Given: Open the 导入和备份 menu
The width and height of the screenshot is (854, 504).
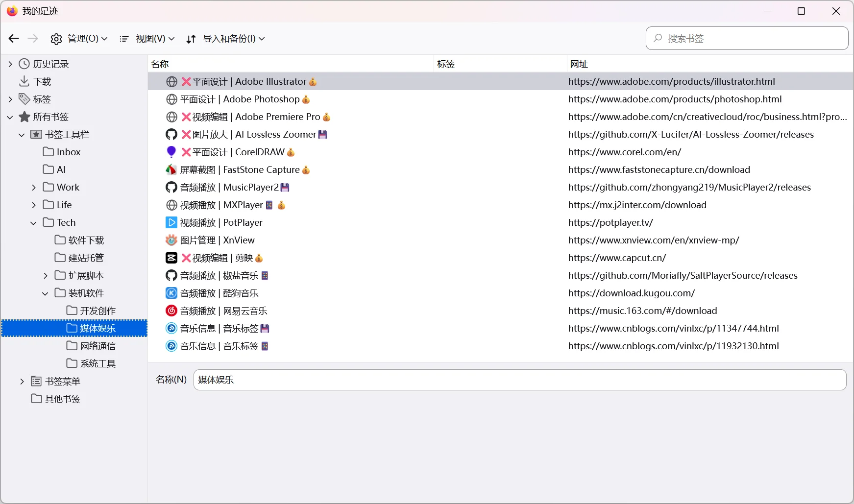Looking at the screenshot, I should point(225,39).
